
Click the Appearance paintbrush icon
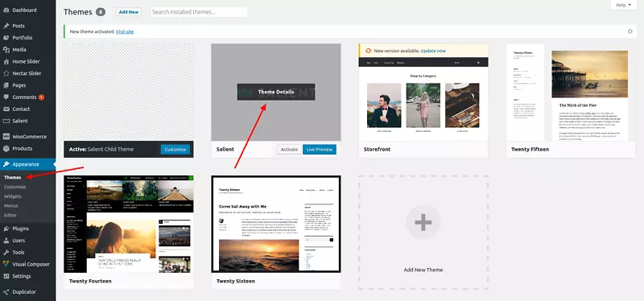6,164
